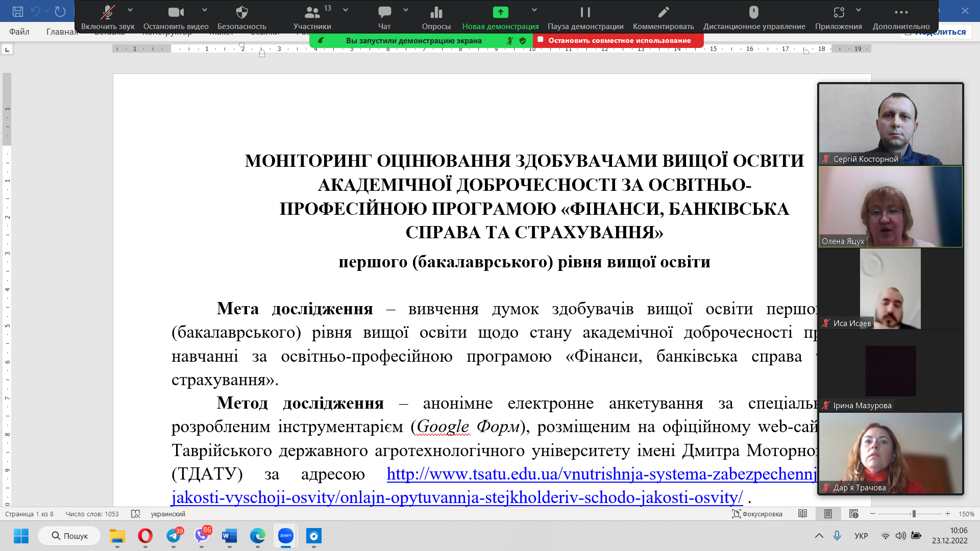Open the More options ellipsis

[x=901, y=12]
